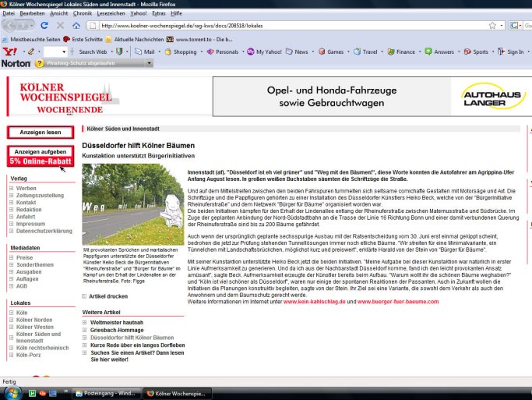
Task: Click the Yahoo! logo in toolbar
Action: click(10, 51)
